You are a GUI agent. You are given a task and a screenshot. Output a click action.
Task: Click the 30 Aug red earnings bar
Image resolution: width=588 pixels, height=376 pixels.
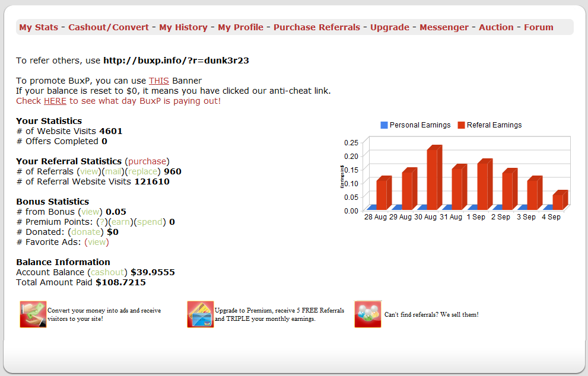[x=434, y=178]
